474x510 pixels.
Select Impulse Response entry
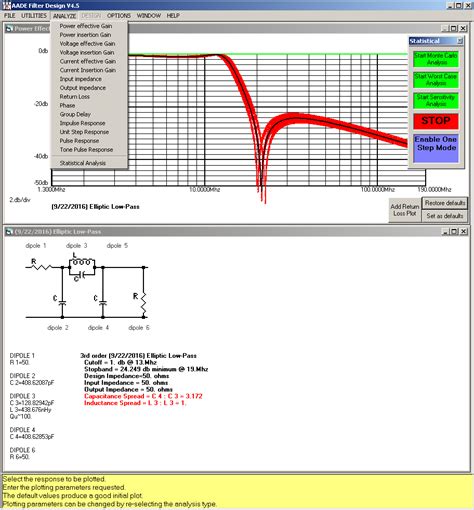coord(82,123)
